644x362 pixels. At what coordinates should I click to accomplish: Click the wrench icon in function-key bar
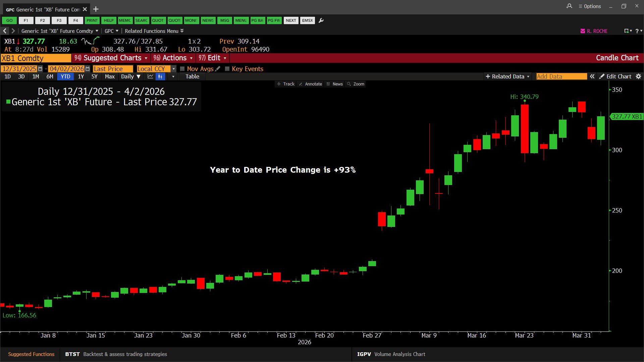click(321, 20)
